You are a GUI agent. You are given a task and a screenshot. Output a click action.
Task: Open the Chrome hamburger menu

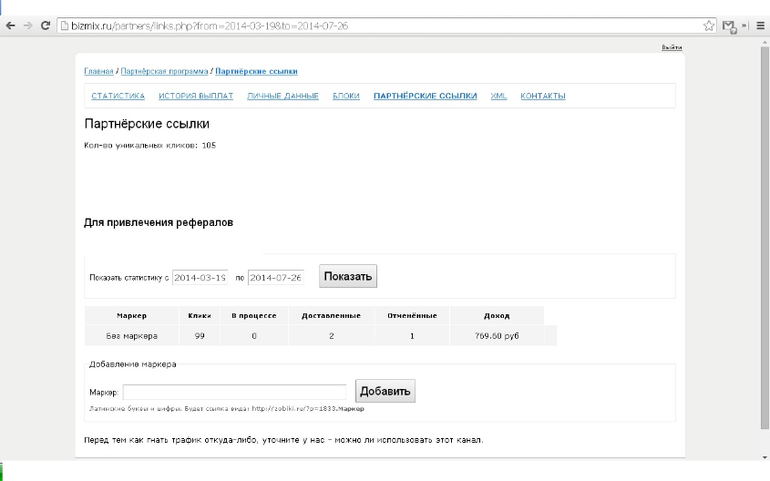tap(761, 26)
